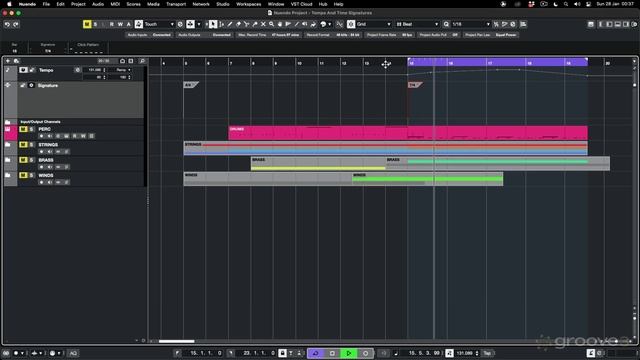This screenshot has width=640, height=360.
Task: Select the Draw pencil tool
Action: pyautogui.click(x=230, y=24)
